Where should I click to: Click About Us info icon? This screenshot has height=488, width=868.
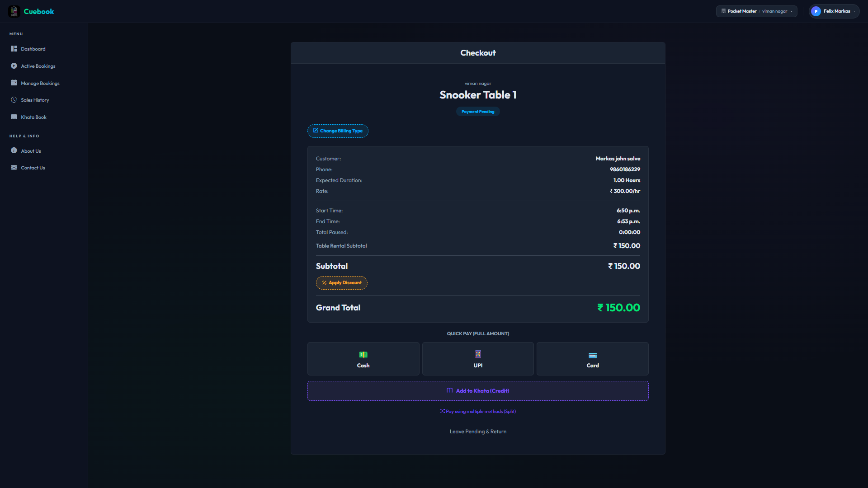tap(14, 151)
